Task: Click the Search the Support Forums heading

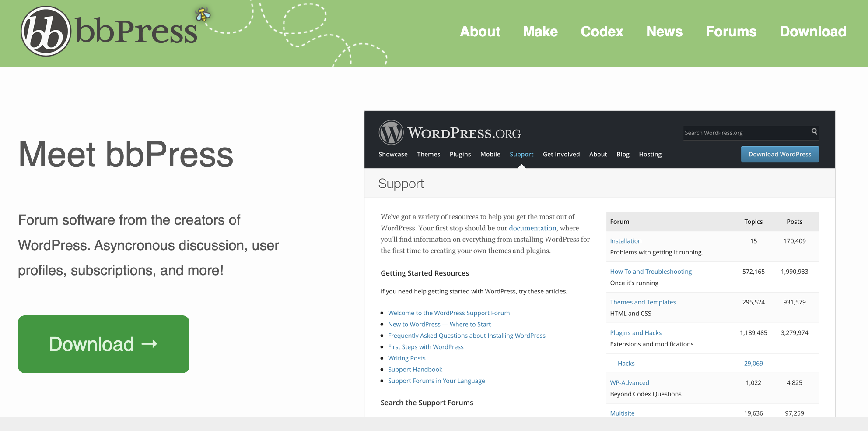Action: [427, 403]
